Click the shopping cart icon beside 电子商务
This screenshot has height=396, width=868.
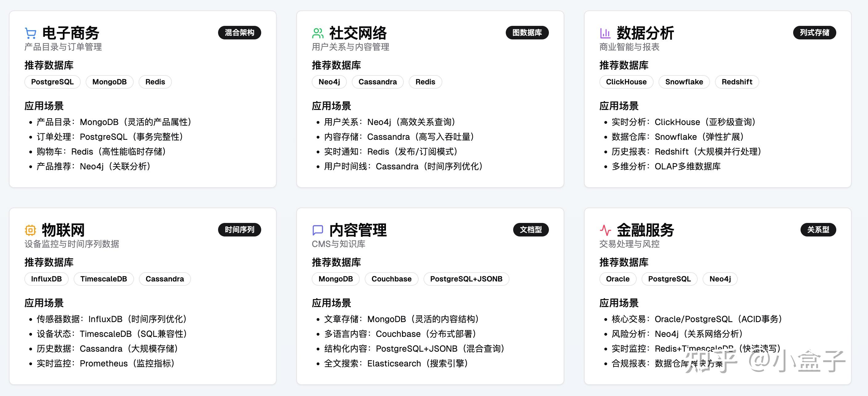30,33
